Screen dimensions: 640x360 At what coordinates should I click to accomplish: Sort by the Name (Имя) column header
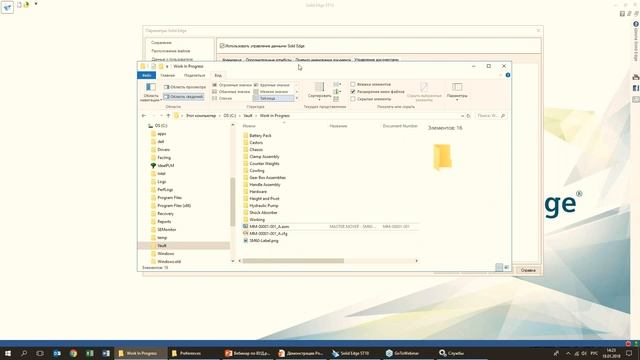pyautogui.click(x=249, y=126)
